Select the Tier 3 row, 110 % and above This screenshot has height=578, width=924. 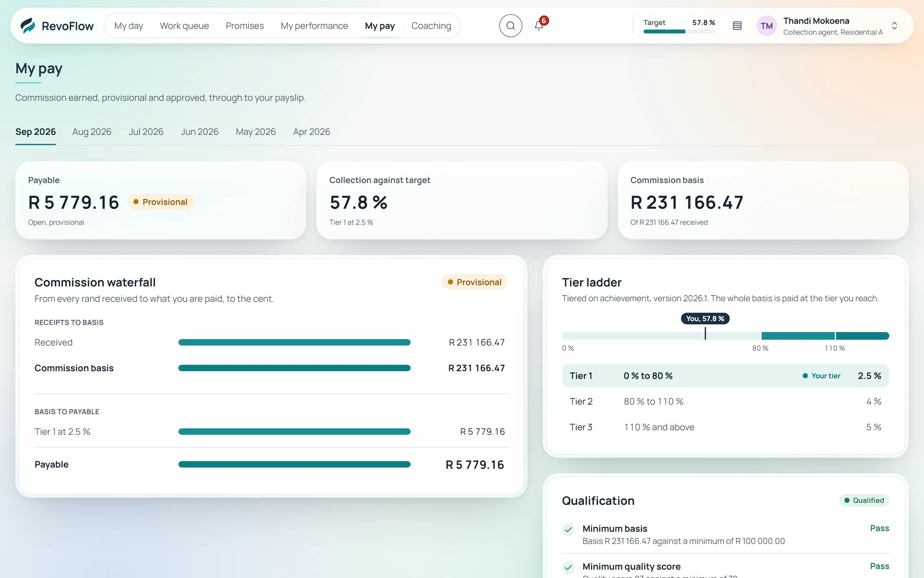tap(725, 427)
